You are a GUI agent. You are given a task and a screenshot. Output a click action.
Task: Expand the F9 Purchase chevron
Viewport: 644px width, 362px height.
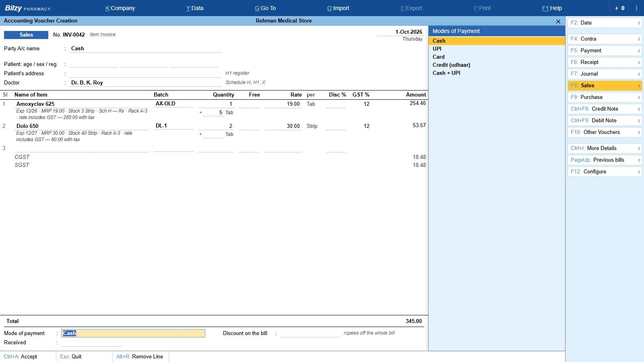(639, 97)
